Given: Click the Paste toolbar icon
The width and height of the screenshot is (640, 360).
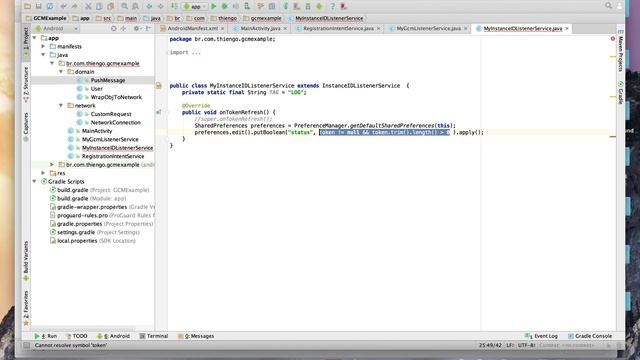Looking at the screenshot, I should tap(110, 6).
